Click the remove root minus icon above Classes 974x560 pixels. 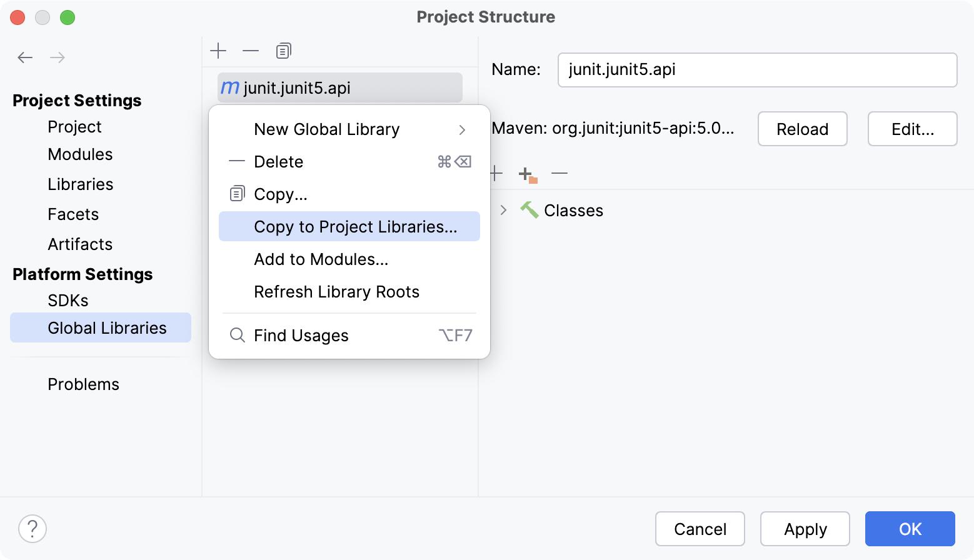pos(560,173)
